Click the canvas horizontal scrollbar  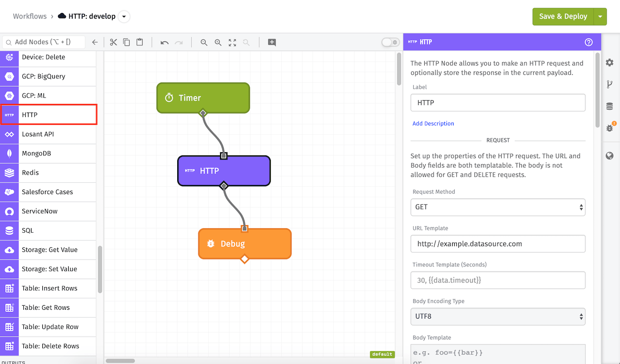click(x=120, y=361)
